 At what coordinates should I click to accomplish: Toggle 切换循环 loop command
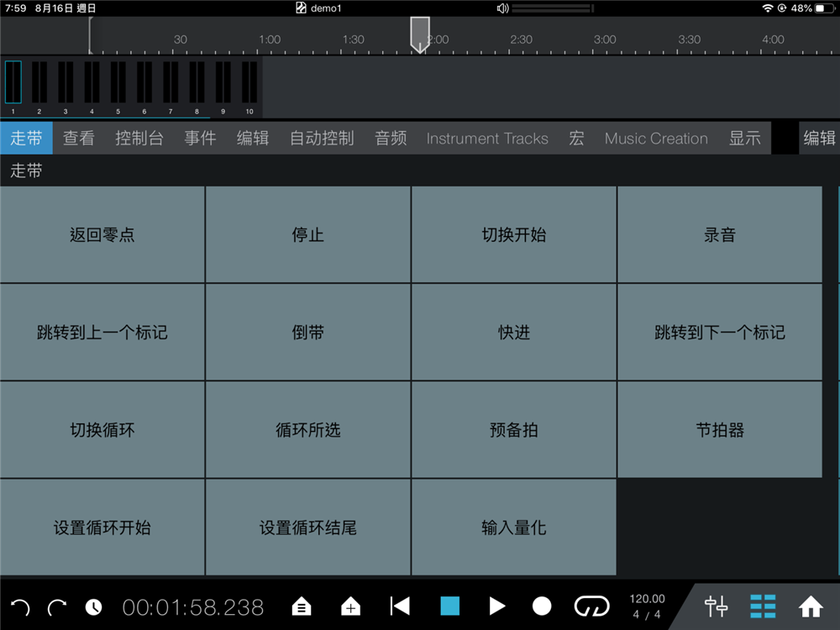102,430
